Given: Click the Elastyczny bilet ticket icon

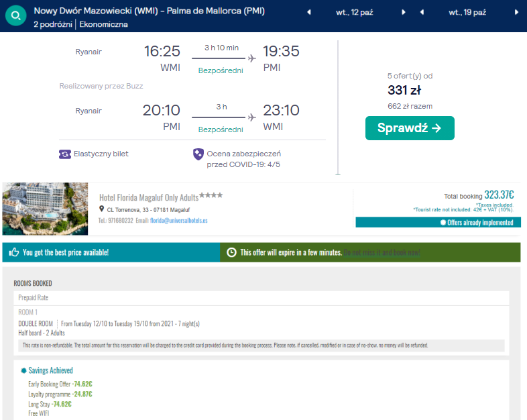Looking at the screenshot, I should (x=65, y=154).
